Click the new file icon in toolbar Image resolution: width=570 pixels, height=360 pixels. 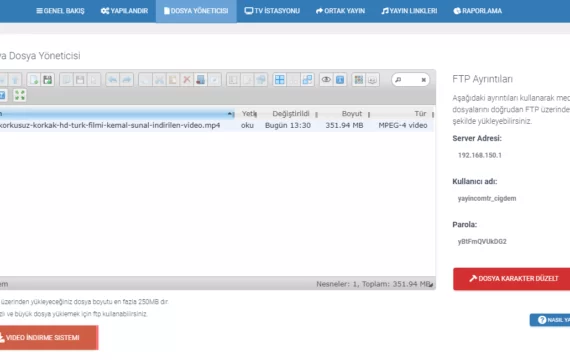(x=34, y=80)
